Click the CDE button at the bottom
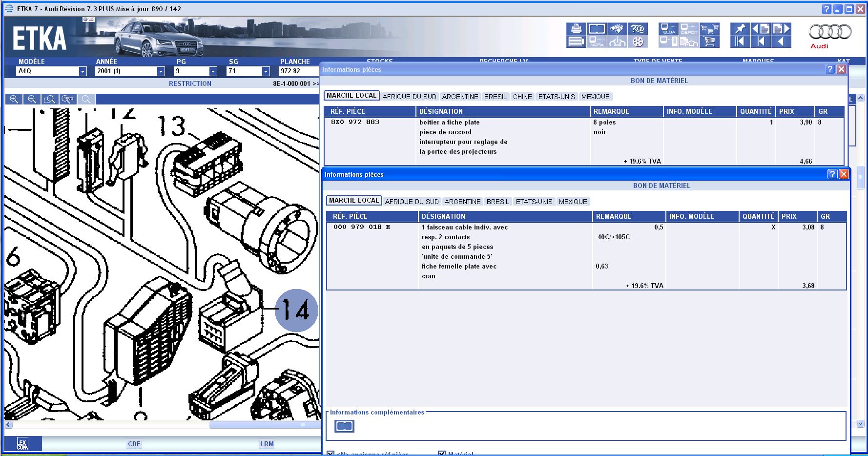 tap(134, 444)
